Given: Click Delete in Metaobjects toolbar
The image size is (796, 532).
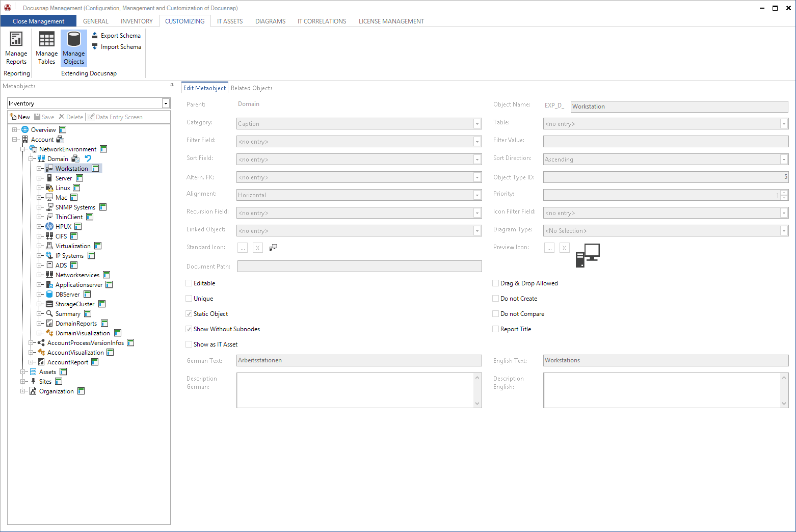Looking at the screenshot, I should 71,117.
